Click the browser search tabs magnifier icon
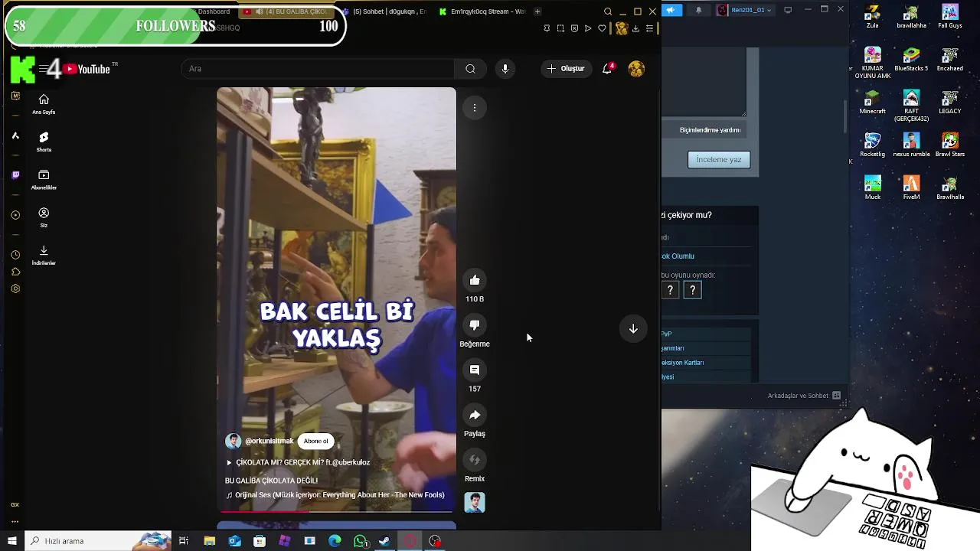 click(x=608, y=11)
